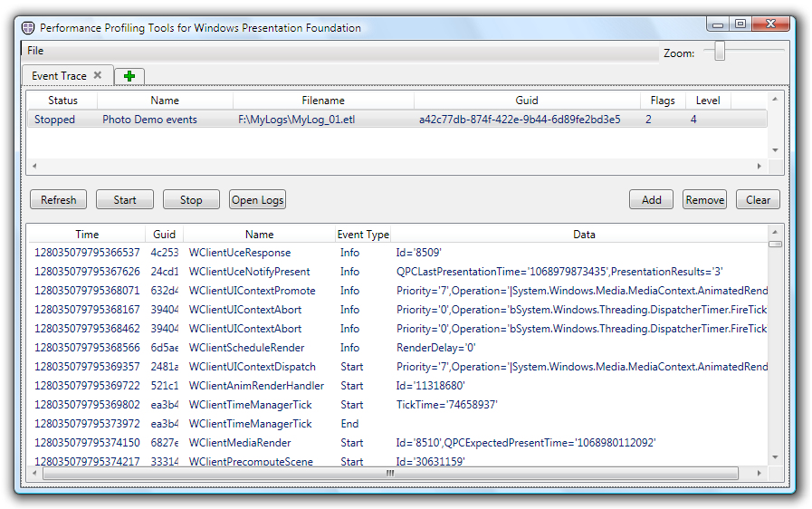Maximize the profiling tools window
The image size is (812, 509).
click(x=740, y=24)
